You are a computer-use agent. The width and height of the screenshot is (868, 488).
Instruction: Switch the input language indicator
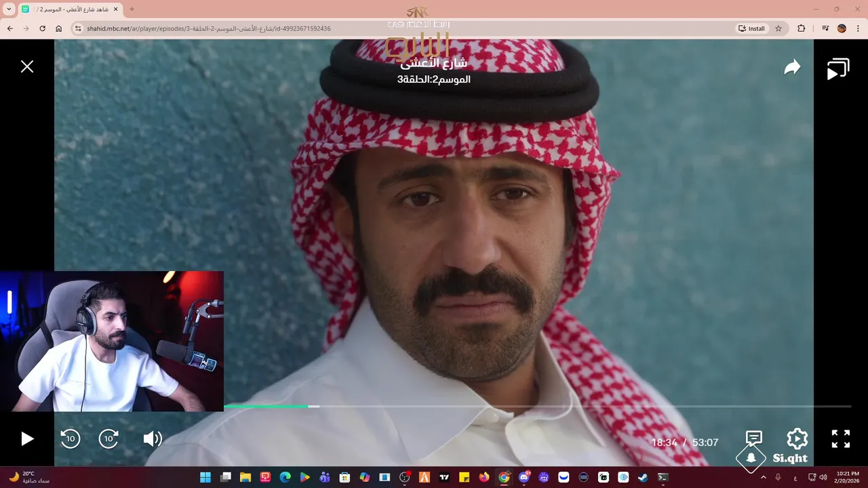(x=795, y=477)
